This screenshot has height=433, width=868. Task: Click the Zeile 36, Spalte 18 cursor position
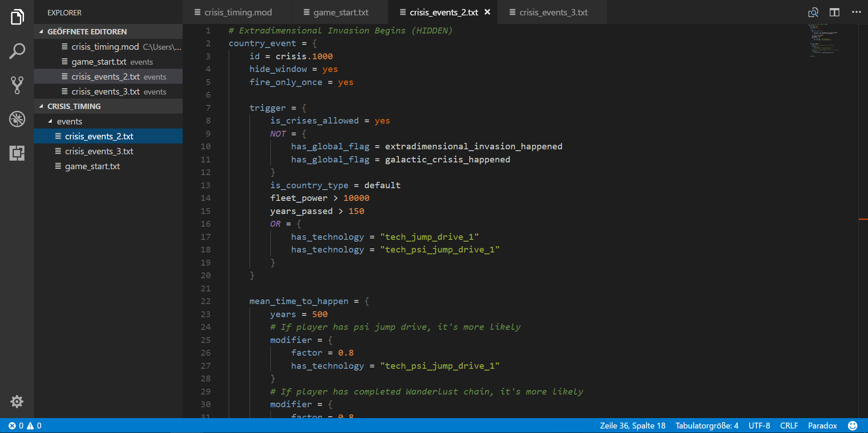pos(632,425)
